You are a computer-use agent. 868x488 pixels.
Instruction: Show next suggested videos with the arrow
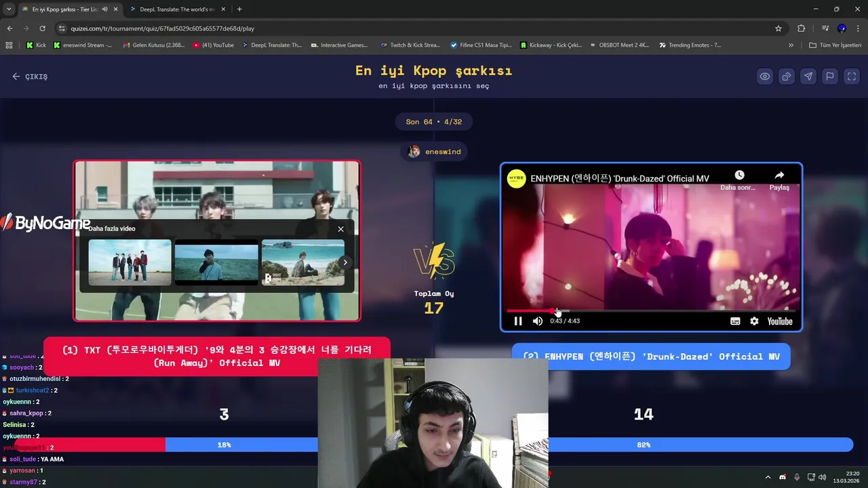(x=344, y=262)
